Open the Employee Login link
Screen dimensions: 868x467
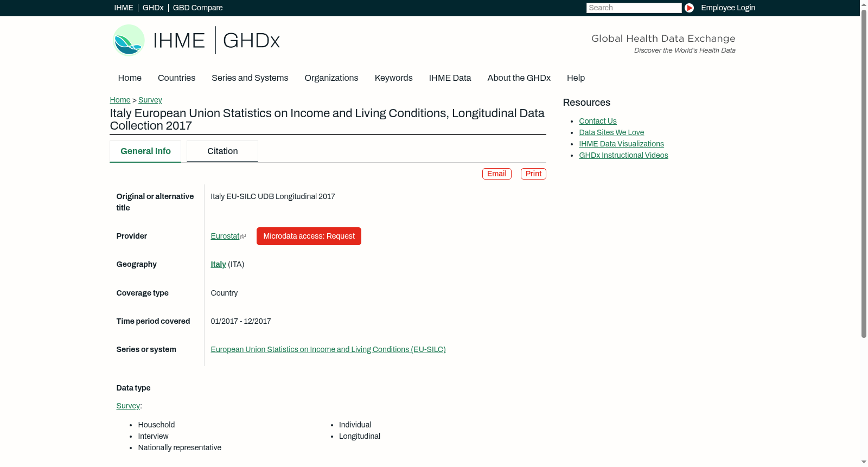[728, 8]
